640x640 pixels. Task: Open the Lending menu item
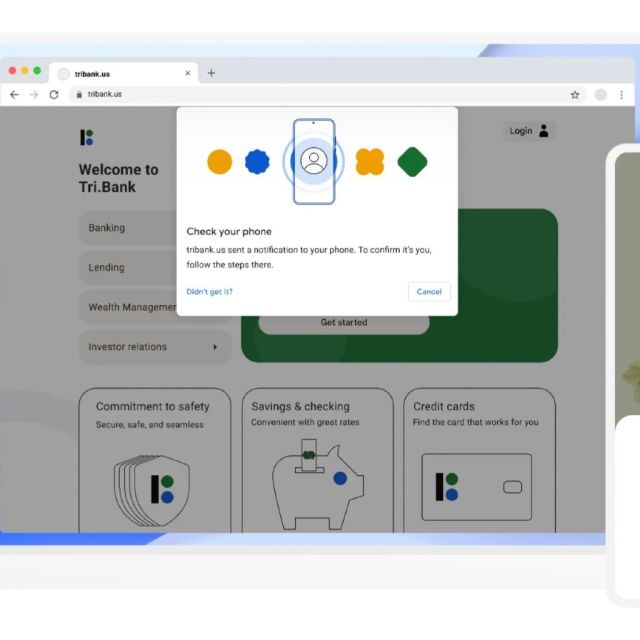pos(128,267)
